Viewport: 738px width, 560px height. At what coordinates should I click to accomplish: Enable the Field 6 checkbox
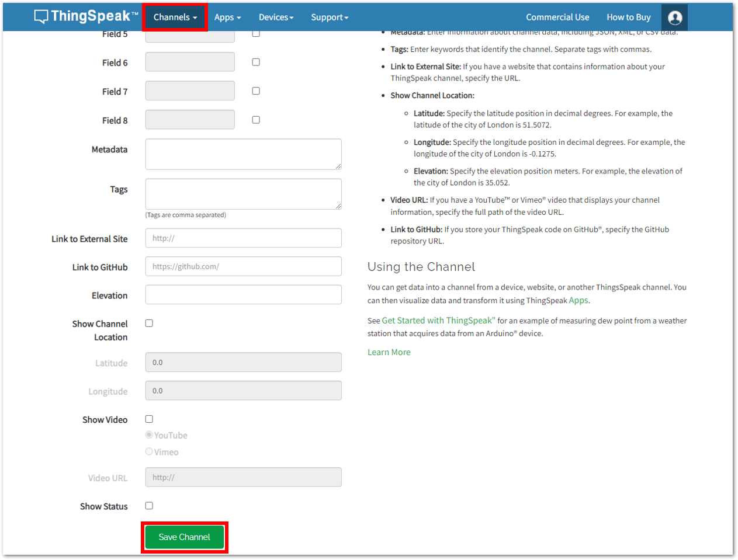pos(256,62)
